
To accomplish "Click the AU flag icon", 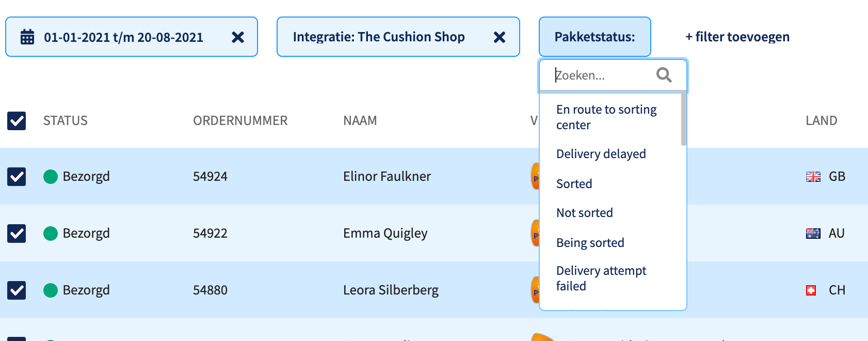I will pyautogui.click(x=813, y=234).
